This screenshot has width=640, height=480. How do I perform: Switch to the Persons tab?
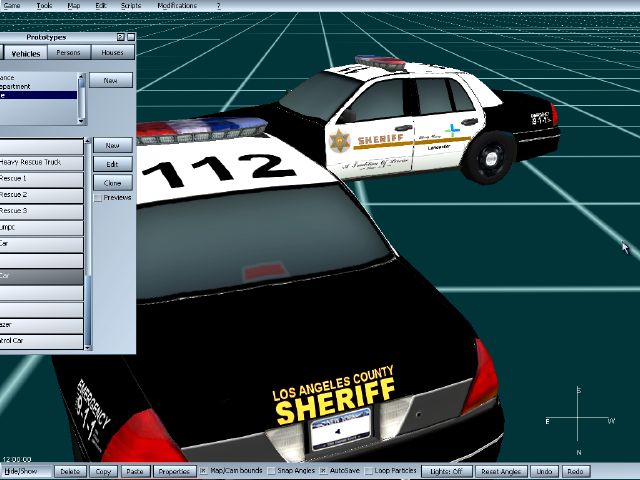coord(69,52)
